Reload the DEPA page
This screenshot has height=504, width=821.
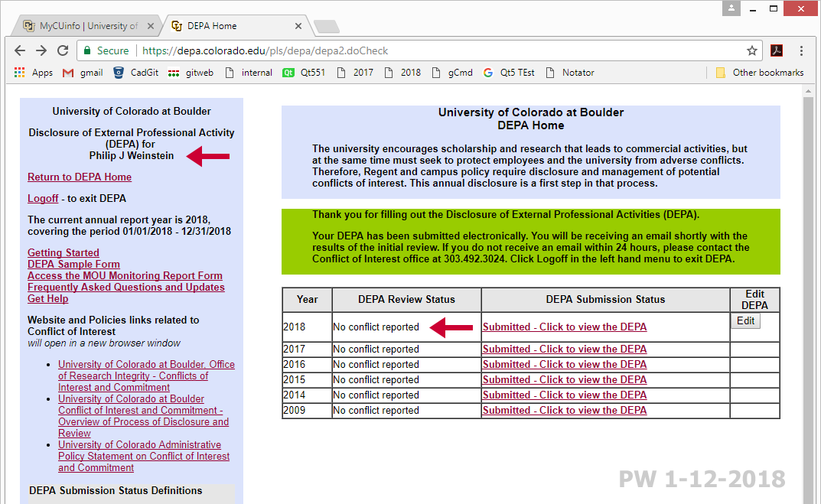click(x=63, y=50)
